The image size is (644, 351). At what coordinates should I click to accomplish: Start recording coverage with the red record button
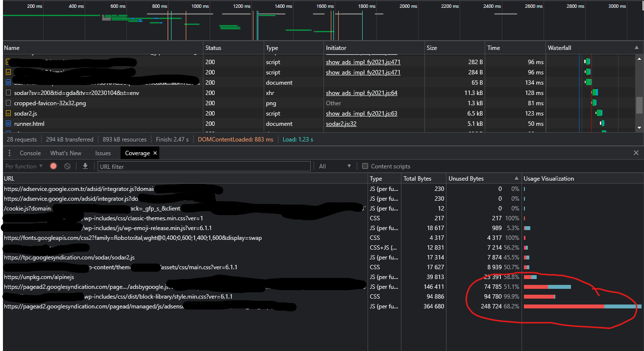[53, 166]
